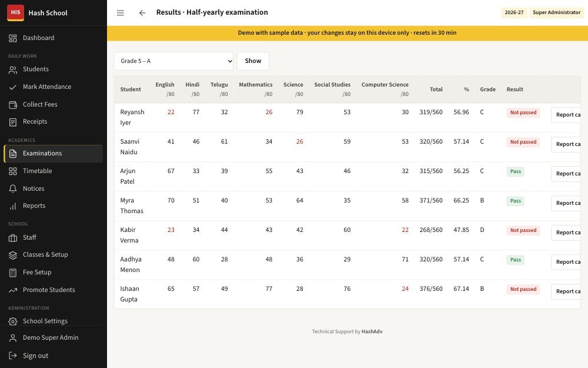Open Dashboard from the sidebar

pos(54,38)
